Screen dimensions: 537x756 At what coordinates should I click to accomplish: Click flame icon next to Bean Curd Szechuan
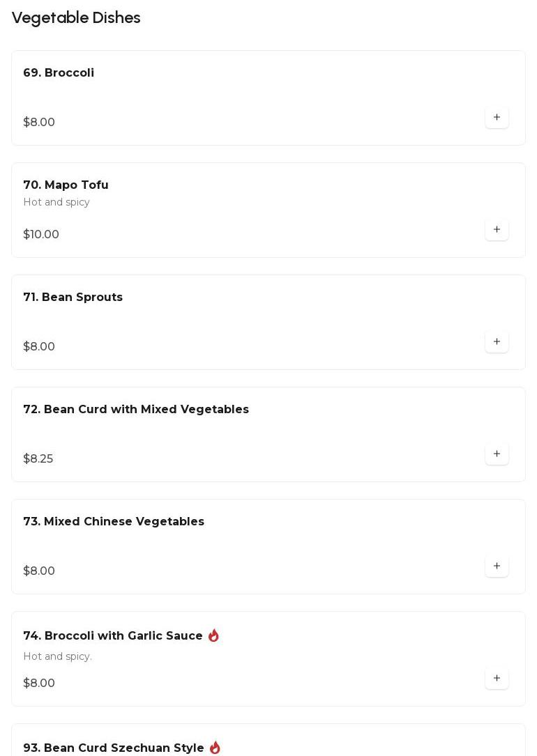click(x=215, y=748)
